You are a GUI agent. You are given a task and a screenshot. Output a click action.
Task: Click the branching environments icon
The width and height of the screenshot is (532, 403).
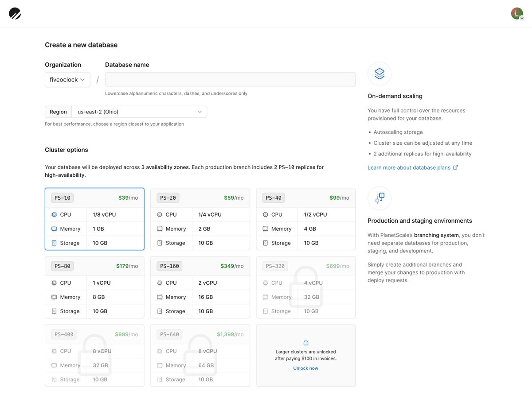point(379,198)
